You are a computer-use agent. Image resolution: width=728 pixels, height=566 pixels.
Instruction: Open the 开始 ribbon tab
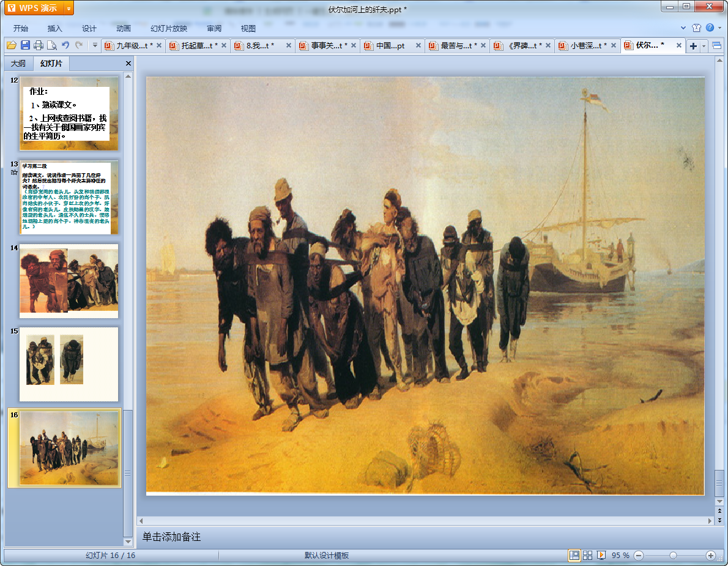20,28
